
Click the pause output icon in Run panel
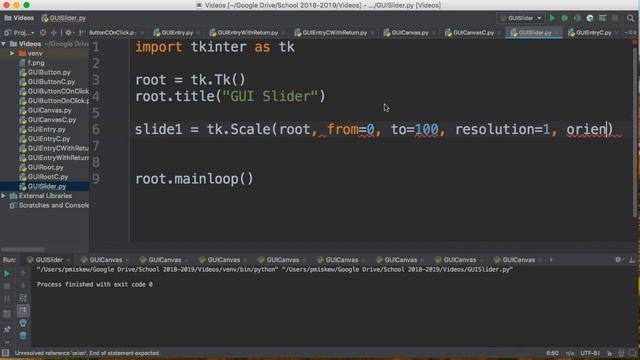tap(7, 298)
